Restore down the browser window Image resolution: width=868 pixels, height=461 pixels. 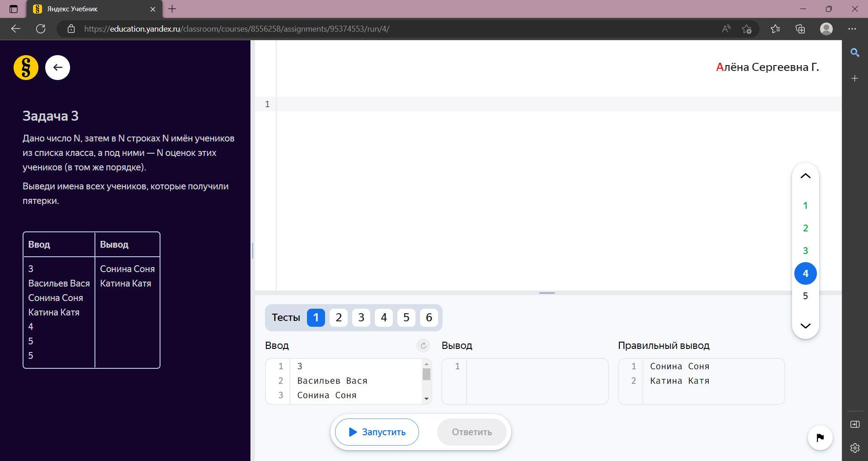coord(829,9)
